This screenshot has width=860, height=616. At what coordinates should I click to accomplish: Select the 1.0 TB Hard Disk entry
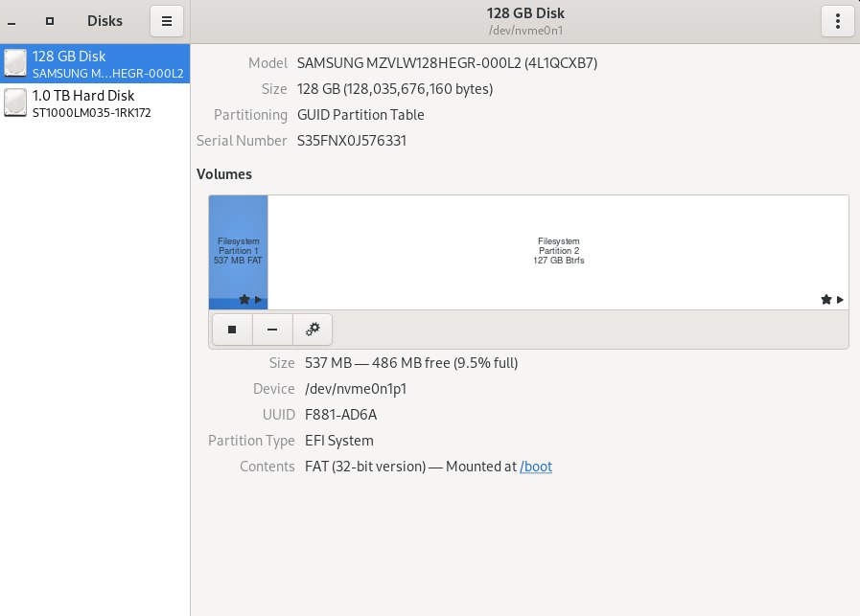click(x=95, y=103)
